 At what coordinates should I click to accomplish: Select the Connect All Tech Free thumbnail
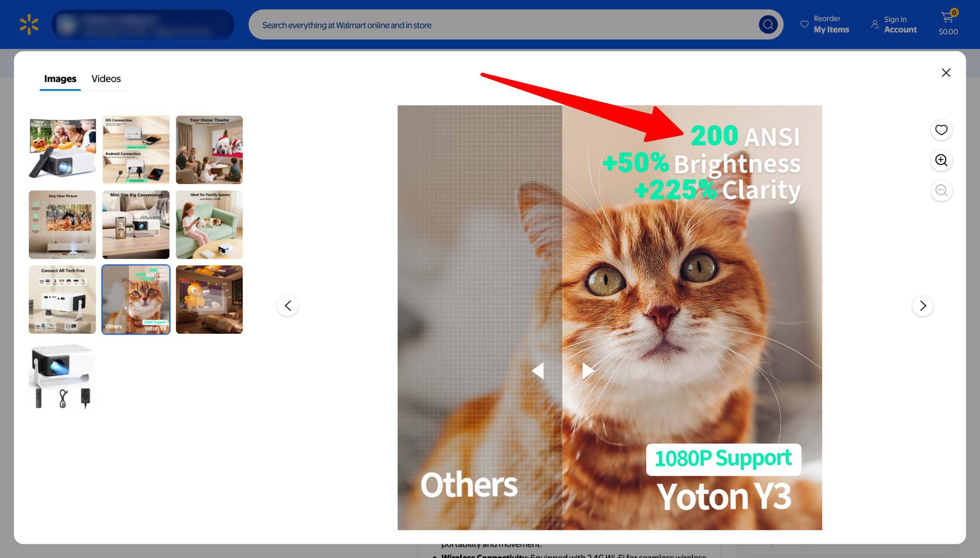point(62,299)
